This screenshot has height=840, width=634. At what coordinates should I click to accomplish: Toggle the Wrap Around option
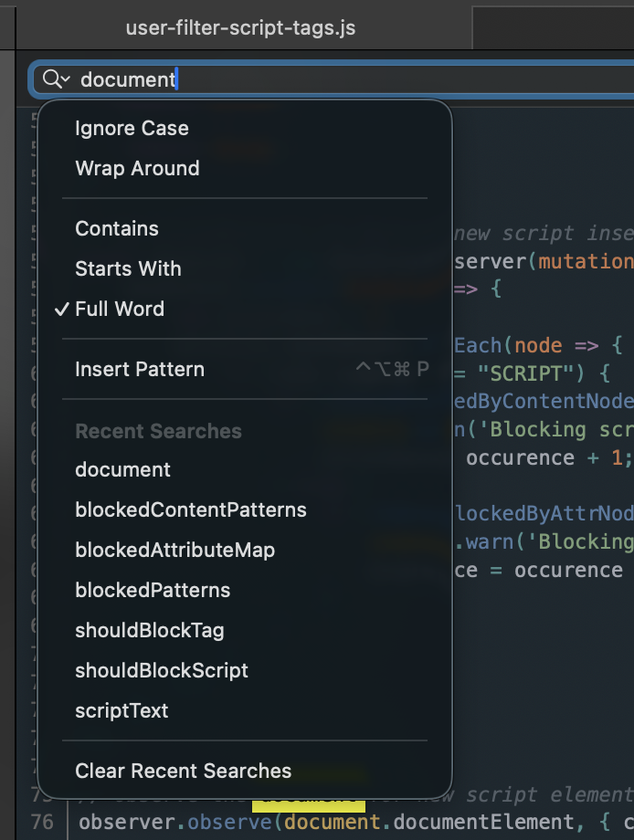(137, 168)
